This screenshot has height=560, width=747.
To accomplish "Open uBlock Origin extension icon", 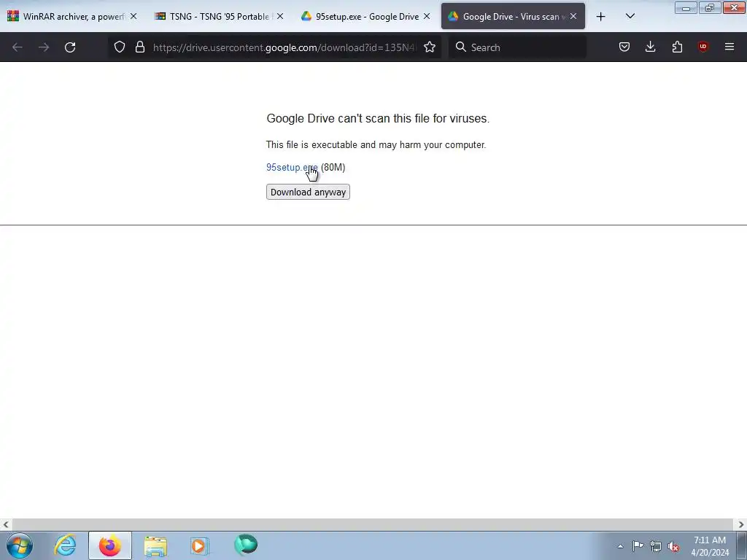I will click(x=703, y=47).
